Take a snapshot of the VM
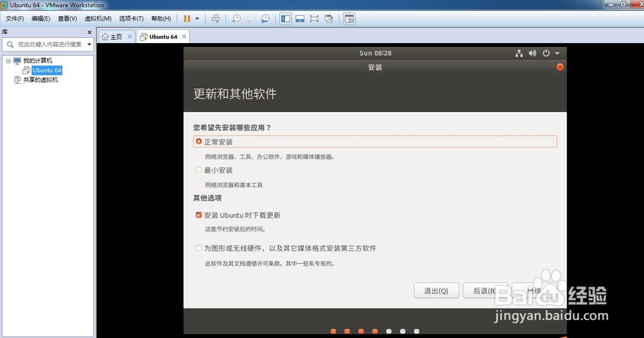The width and height of the screenshot is (644, 338). click(236, 19)
